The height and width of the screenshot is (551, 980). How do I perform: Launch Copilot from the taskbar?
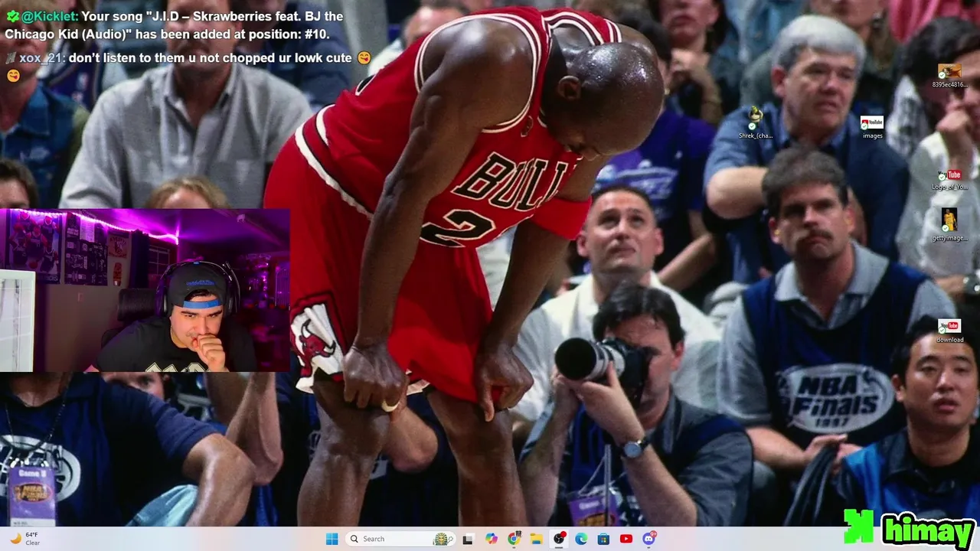point(492,539)
